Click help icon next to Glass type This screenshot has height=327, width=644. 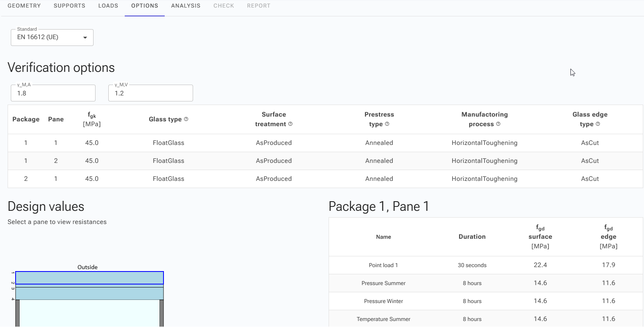tap(186, 119)
